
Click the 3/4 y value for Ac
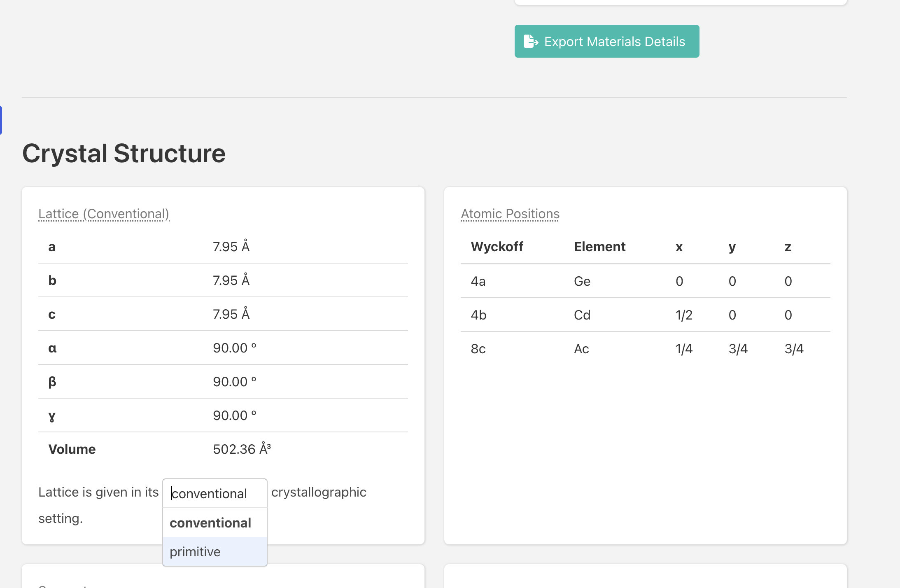pyautogui.click(x=738, y=349)
